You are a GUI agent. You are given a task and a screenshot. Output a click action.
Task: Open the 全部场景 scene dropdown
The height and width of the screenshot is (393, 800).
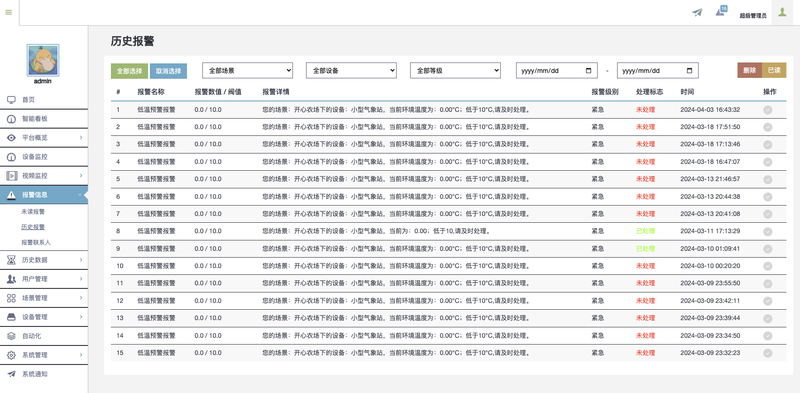(247, 70)
